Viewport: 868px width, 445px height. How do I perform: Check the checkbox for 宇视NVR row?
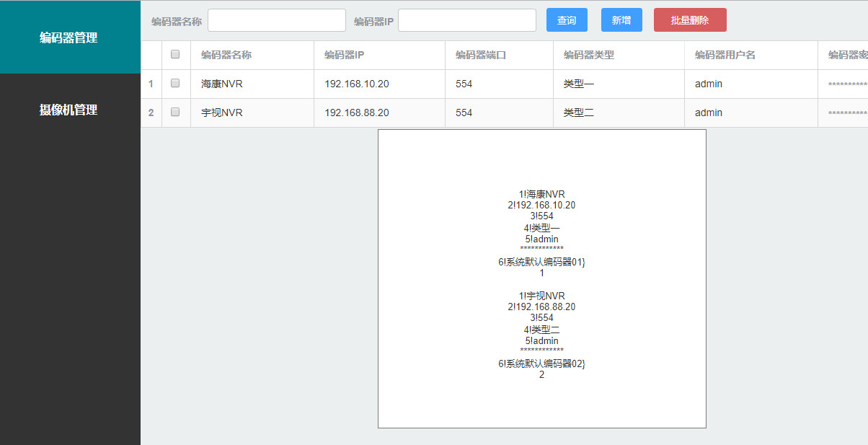pyautogui.click(x=175, y=112)
